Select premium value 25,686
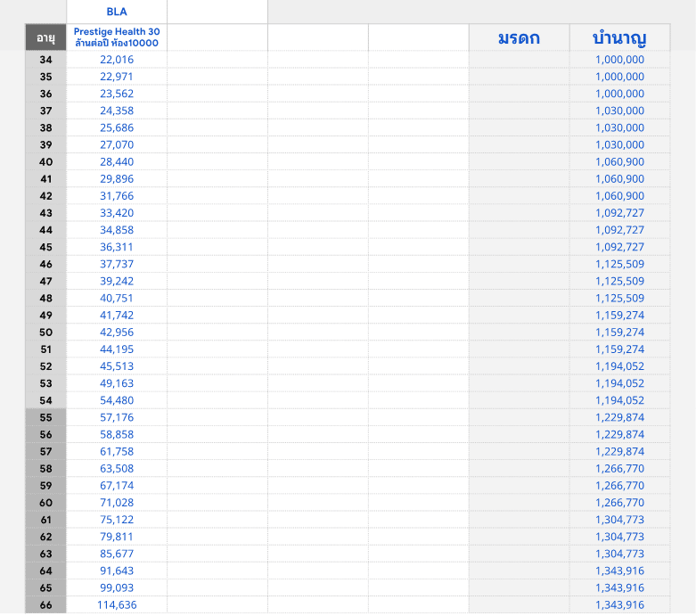696x616 pixels. pyautogui.click(x=117, y=127)
